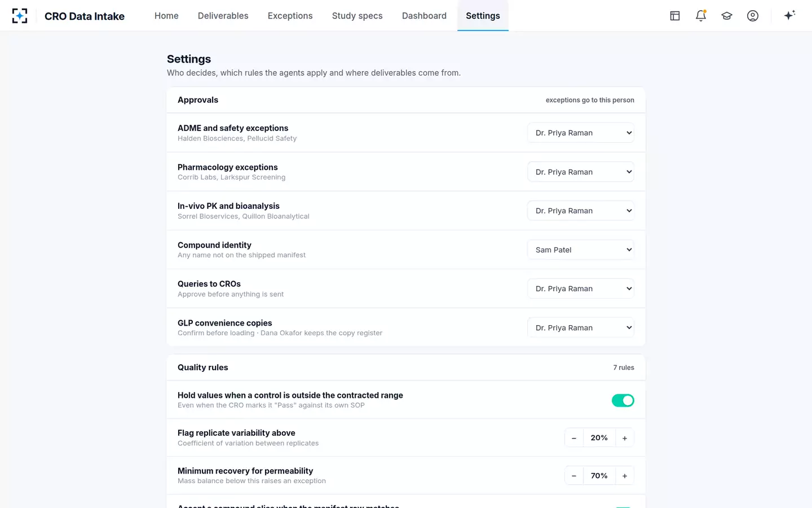Viewport: 812px width, 508px height.
Task: Open approver dropdown for ADME and safety exceptions
Action: [x=581, y=133]
